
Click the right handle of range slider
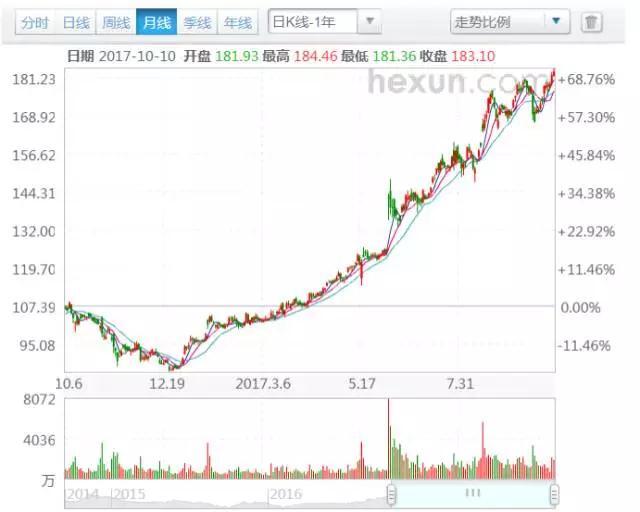click(x=554, y=494)
